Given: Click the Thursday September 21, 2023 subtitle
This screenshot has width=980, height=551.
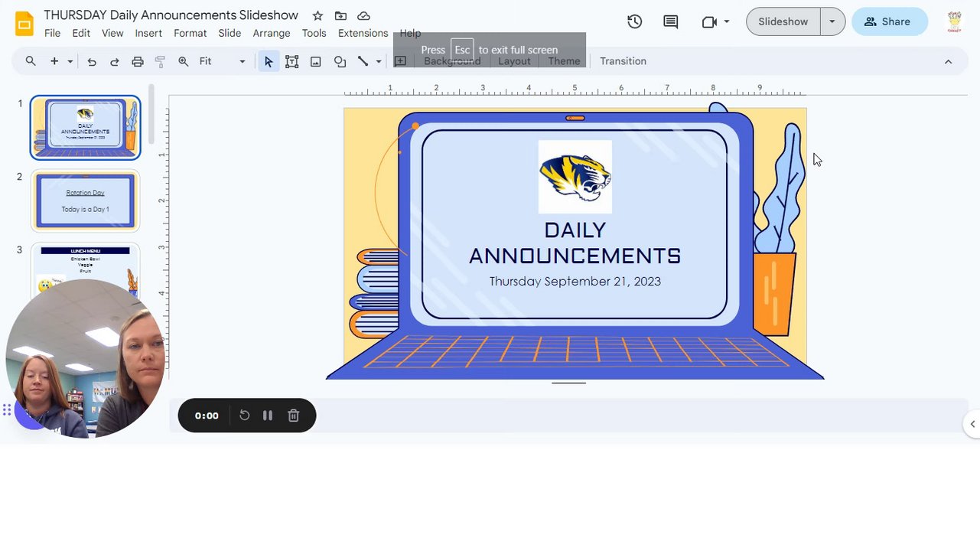Looking at the screenshot, I should click(x=575, y=281).
